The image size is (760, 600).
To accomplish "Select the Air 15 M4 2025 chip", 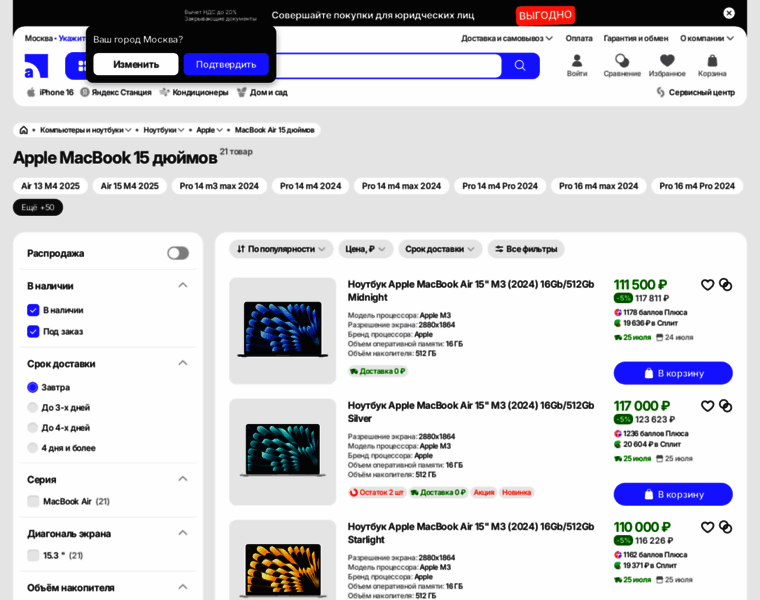I will click(129, 186).
